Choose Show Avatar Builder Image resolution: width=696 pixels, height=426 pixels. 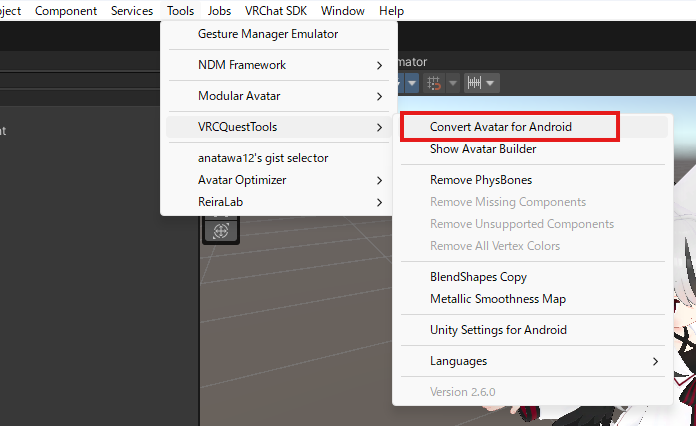[x=533, y=149]
